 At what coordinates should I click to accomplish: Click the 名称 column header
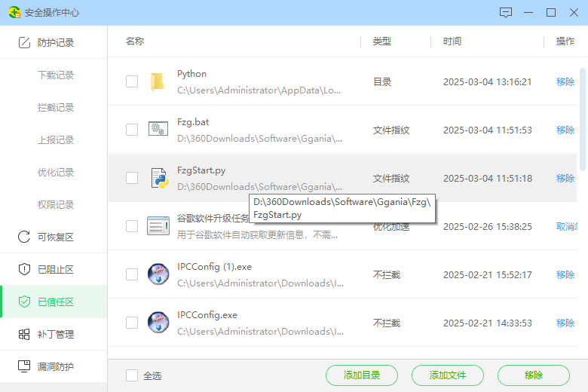tap(135, 41)
